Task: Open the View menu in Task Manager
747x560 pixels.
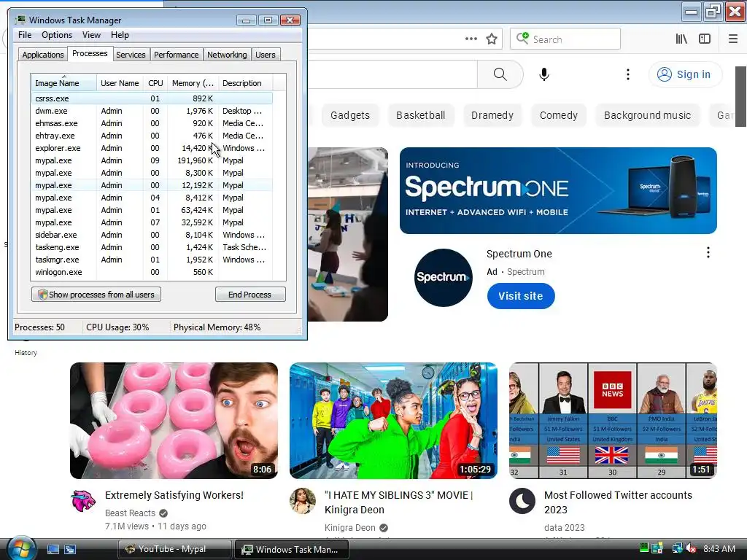Action: (x=91, y=35)
